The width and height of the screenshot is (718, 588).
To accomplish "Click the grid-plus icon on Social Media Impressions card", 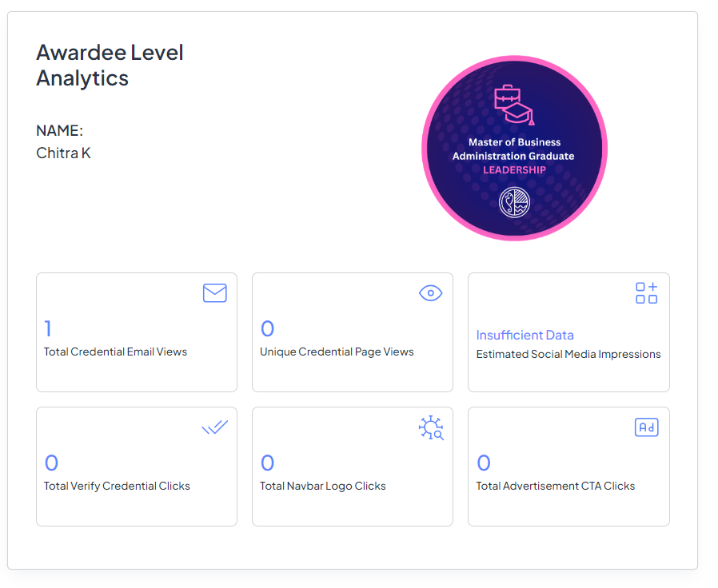I will (x=647, y=293).
